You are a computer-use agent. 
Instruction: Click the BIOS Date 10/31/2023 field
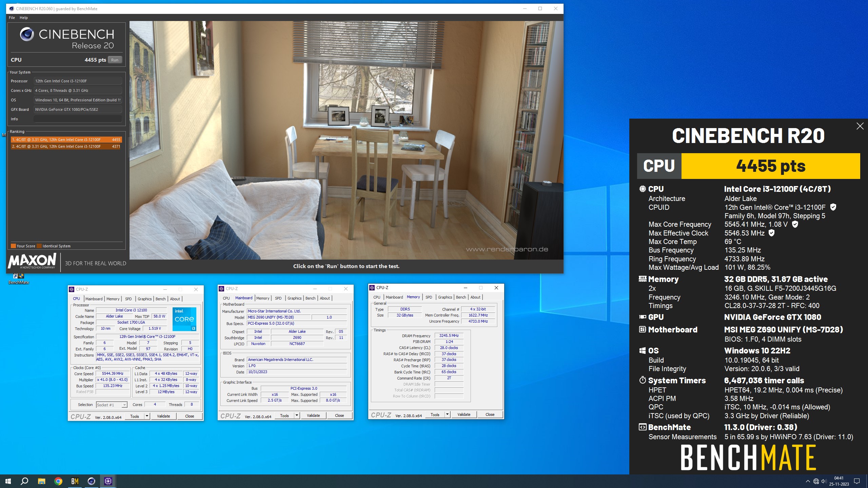tap(297, 372)
